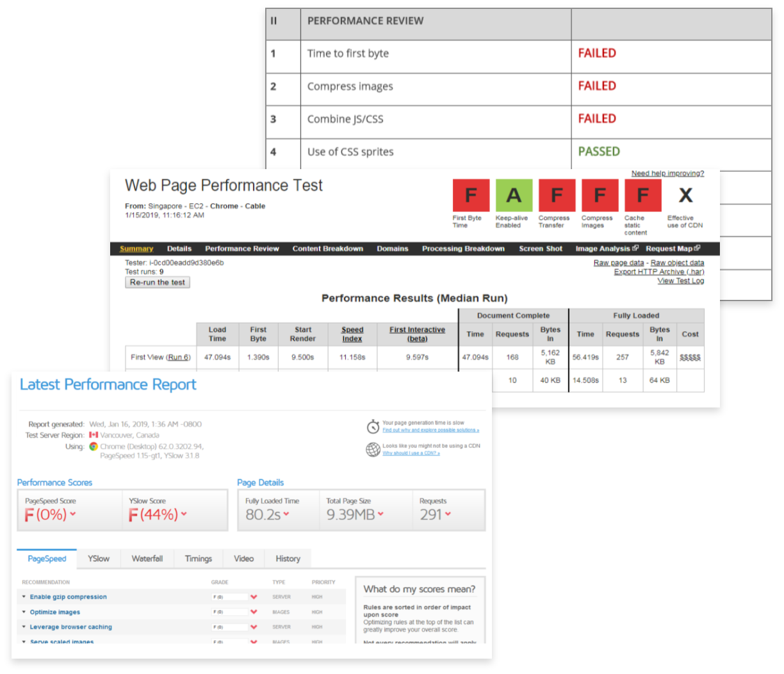Expand the Leverage browser caching recommendation
The image size is (784, 674).
click(70, 627)
